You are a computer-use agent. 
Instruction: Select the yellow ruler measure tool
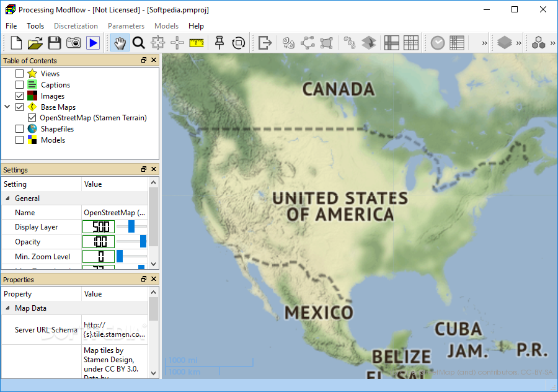(197, 43)
